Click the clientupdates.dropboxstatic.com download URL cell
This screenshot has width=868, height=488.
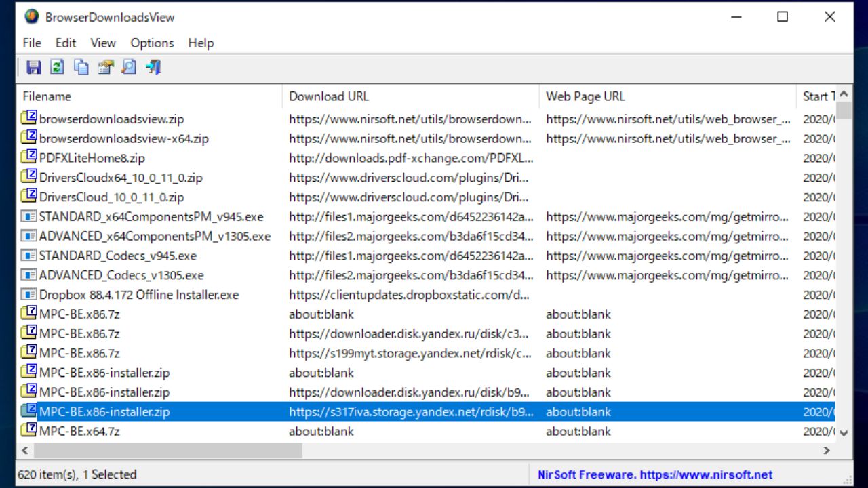click(x=411, y=295)
